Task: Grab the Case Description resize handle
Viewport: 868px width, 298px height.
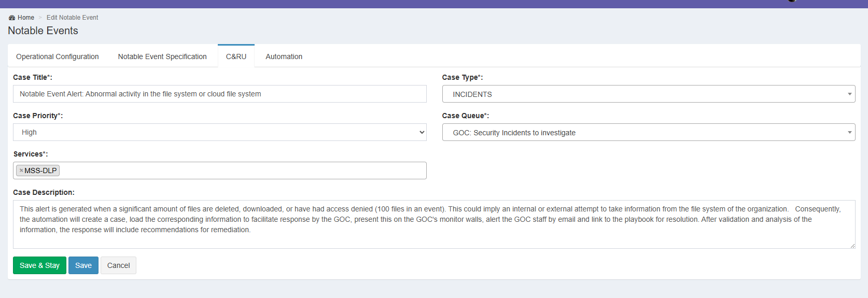Action: click(852, 246)
